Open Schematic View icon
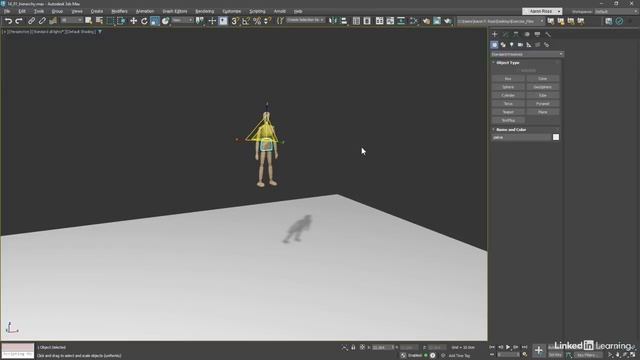The image size is (640, 360). tap(401, 21)
